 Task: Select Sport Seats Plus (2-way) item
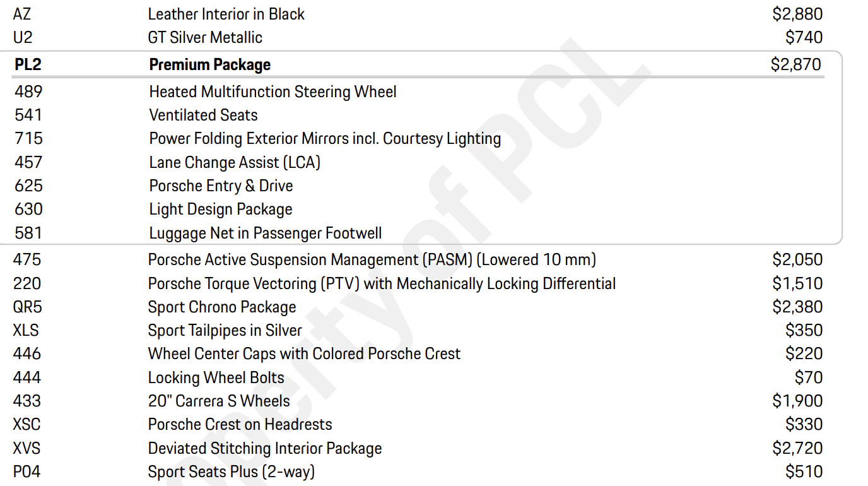[231, 471]
